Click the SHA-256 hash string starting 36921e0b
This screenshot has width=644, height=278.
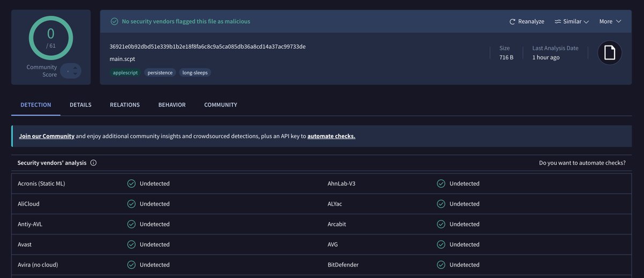point(208,47)
